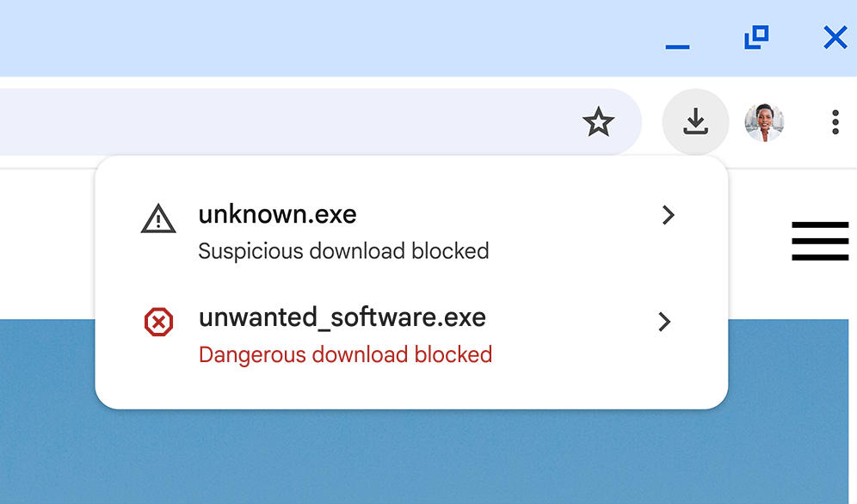
Task: Open the page's hamburger menu
Action: coord(820,241)
